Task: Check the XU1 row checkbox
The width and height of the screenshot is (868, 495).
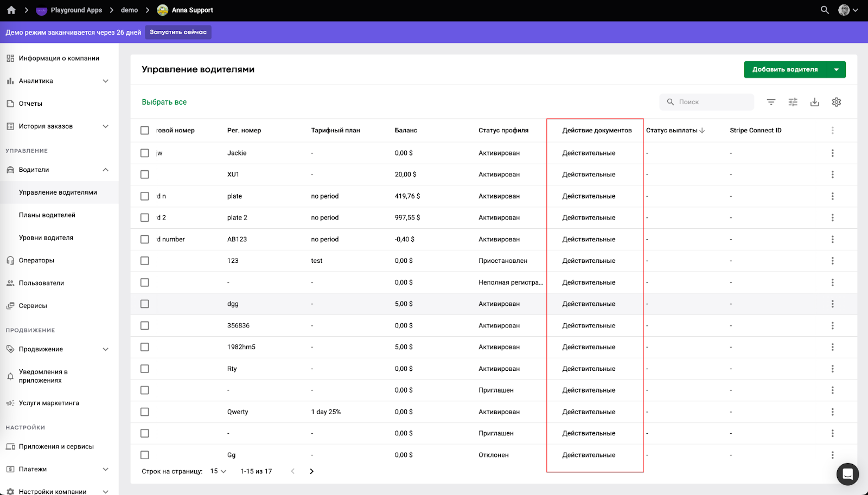Action: [x=144, y=175]
